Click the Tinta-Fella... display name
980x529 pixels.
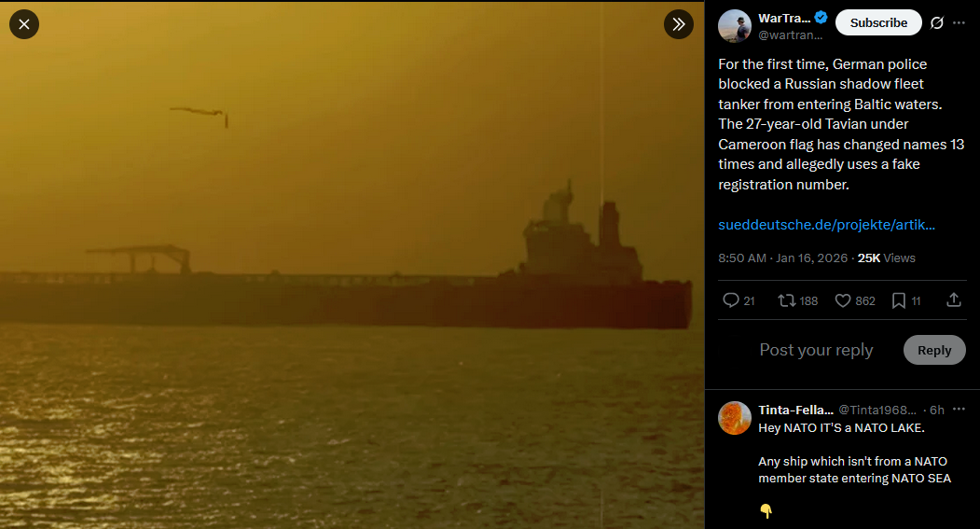795,411
